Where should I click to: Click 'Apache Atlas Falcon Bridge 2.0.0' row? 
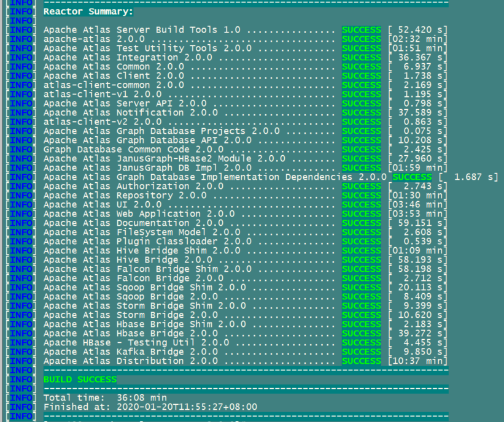[133, 278]
